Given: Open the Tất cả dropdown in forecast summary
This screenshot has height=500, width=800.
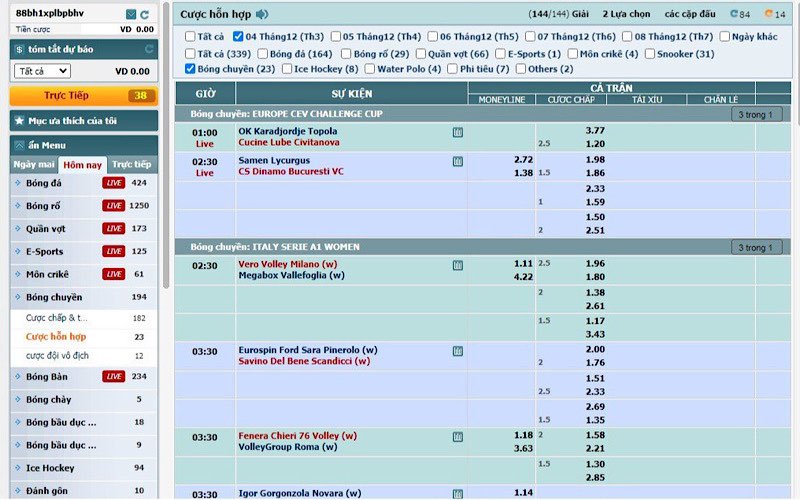Looking at the screenshot, I should click(42, 71).
